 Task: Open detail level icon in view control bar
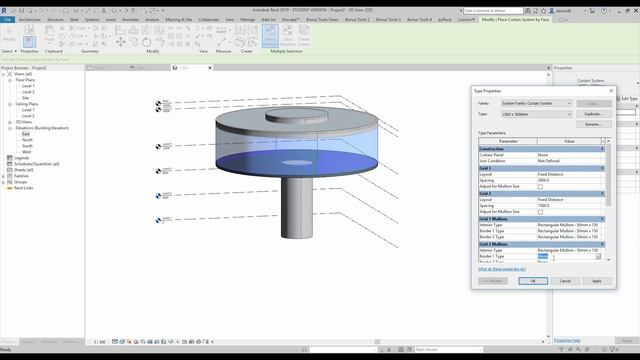pos(115,342)
